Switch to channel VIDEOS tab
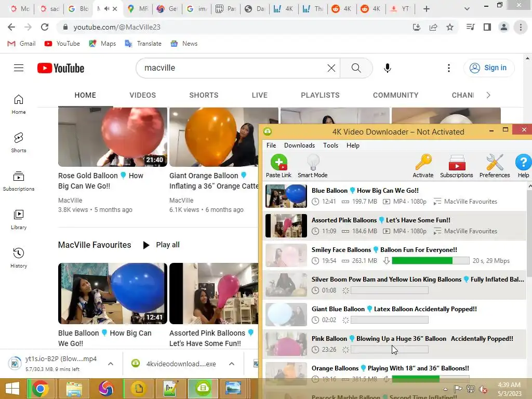This screenshot has height=399, width=532. coord(142,96)
